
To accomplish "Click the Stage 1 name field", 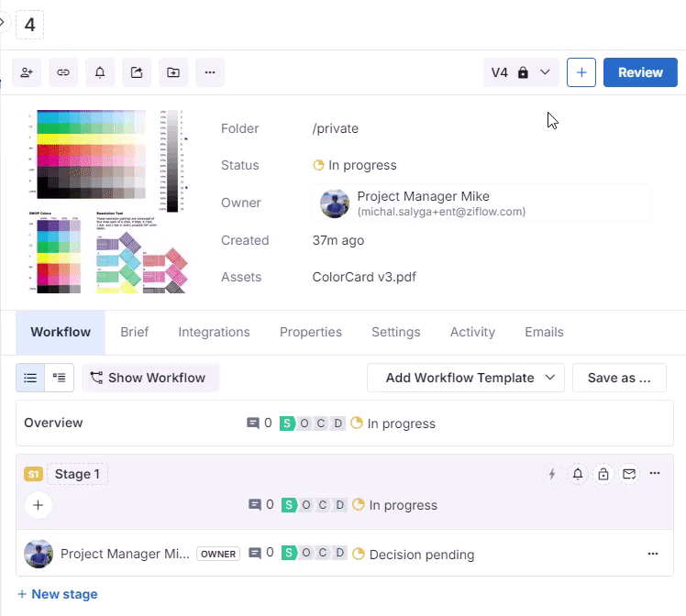I will pyautogui.click(x=77, y=474).
